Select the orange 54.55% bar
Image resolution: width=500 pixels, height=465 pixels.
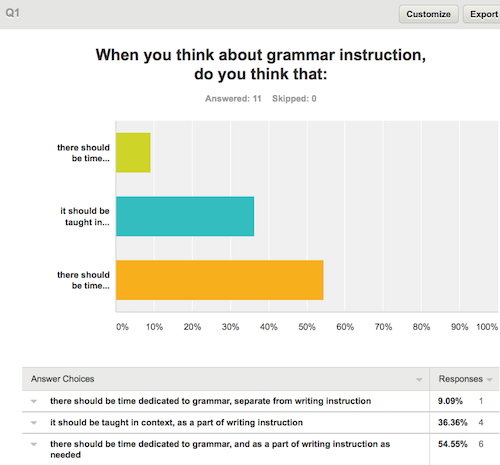(x=220, y=280)
